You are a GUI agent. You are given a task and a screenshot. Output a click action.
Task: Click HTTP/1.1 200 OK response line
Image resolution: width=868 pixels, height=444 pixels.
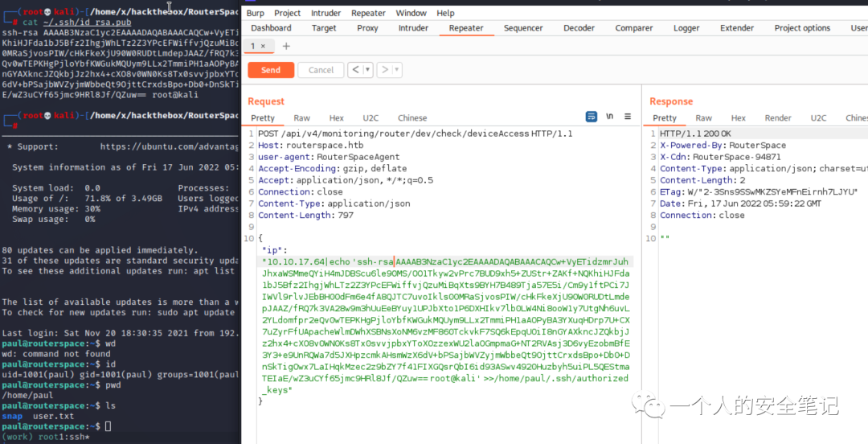point(695,134)
